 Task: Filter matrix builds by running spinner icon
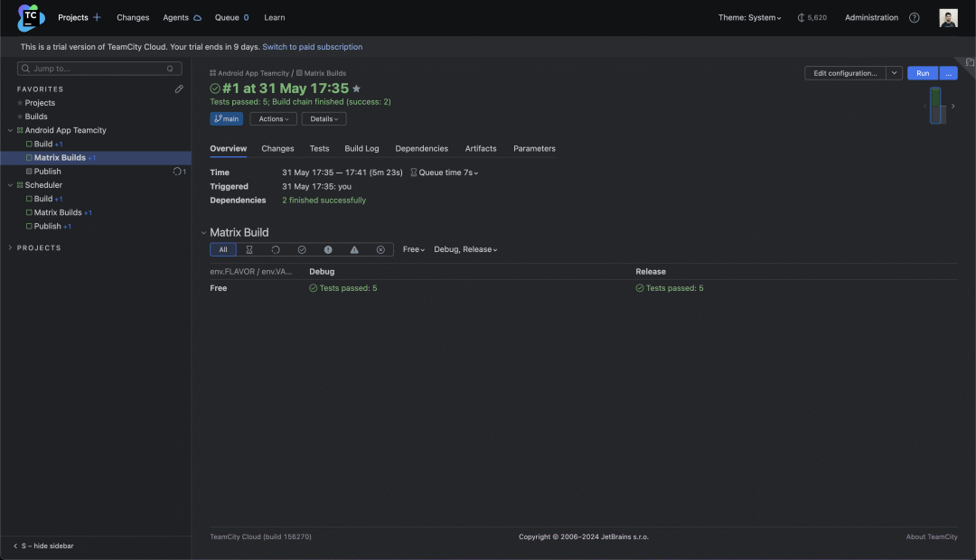pyautogui.click(x=275, y=249)
